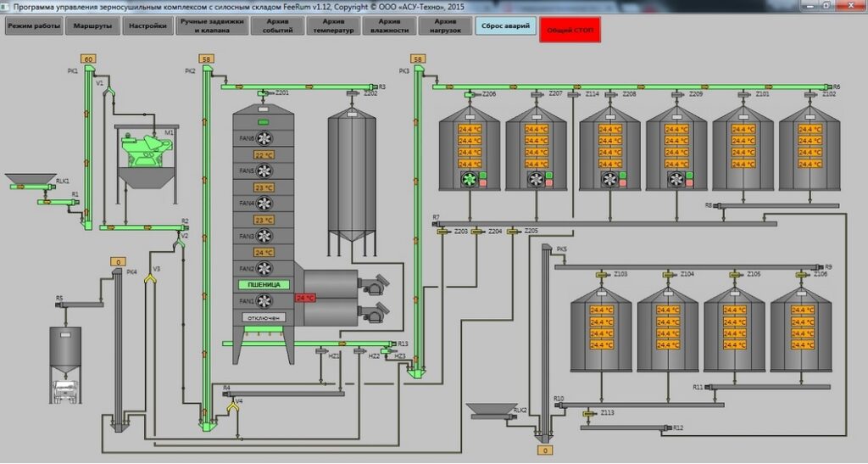Click the Ручные задвижки и клапана button
The image size is (868, 464).
pos(212,26)
